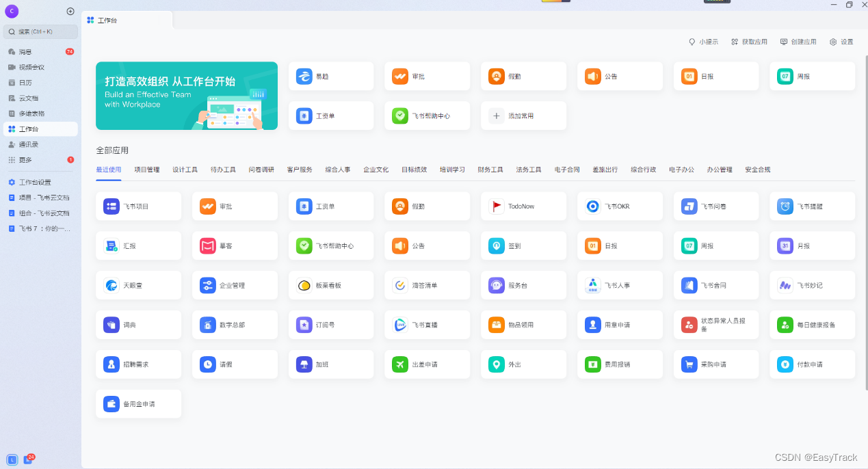This screenshot has height=469, width=868.
Task: Open the 每日健康报备 app
Action: click(812, 325)
